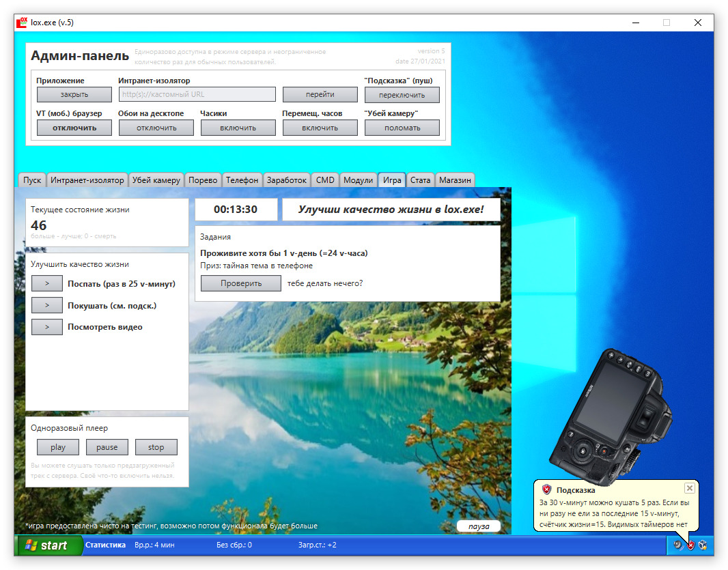Start the one-time player with play
The height and width of the screenshot is (570, 728).
point(58,447)
